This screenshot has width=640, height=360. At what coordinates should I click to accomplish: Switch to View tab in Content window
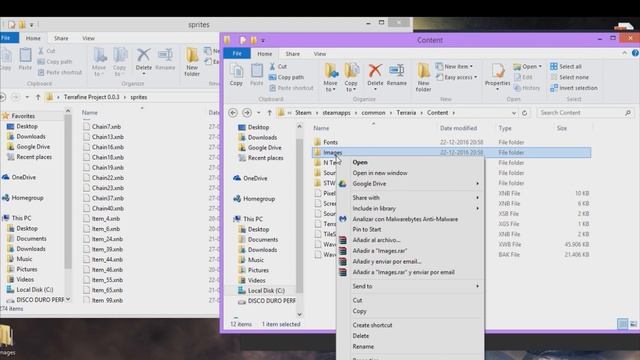[320, 53]
